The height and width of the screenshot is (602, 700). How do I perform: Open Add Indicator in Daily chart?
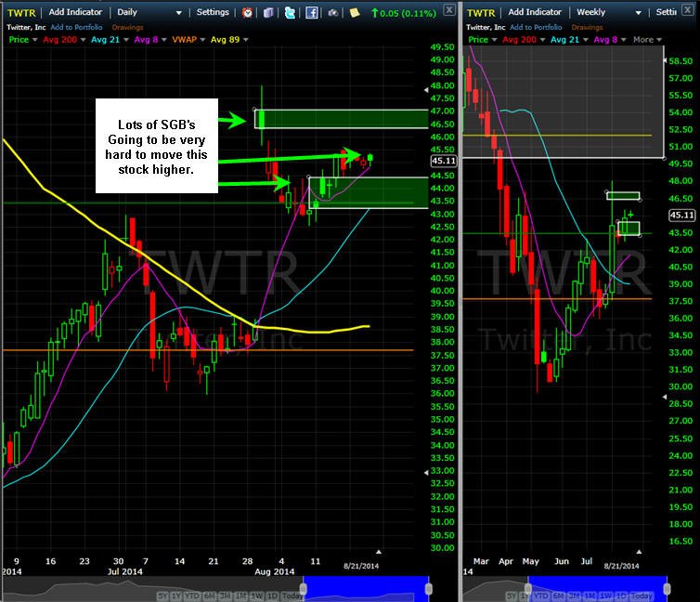coord(75,12)
